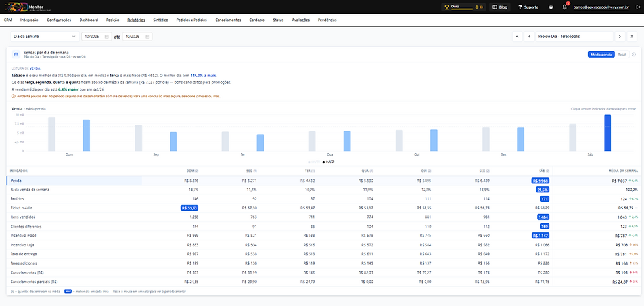Open the CRM menu
Viewport: 644px width, 306px height.
(x=7, y=20)
